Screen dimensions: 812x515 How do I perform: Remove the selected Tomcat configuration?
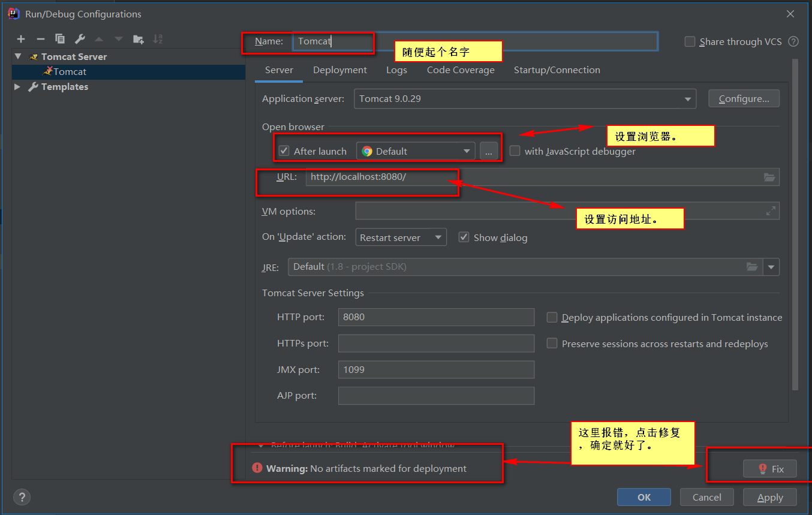40,39
